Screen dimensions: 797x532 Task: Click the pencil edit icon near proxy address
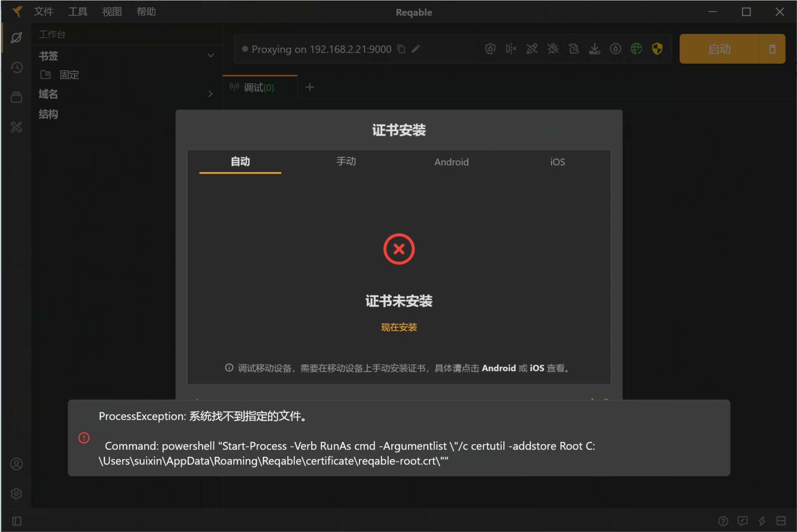tap(415, 49)
